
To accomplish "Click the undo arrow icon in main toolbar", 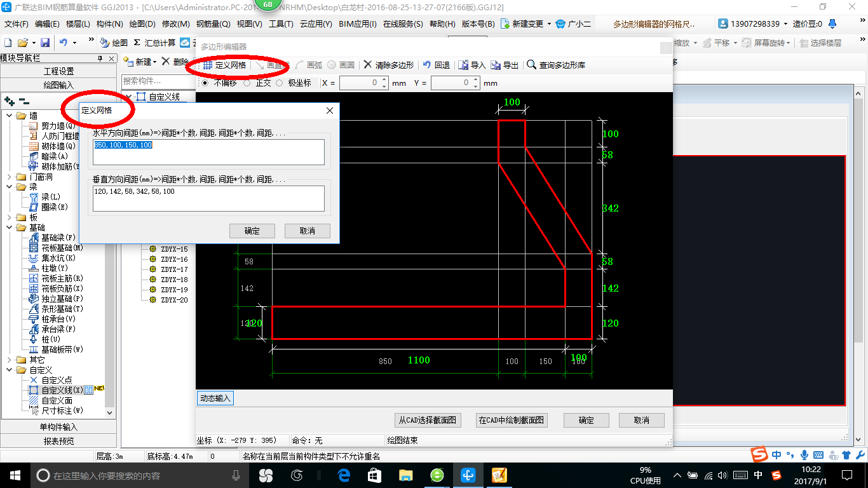I will point(64,43).
